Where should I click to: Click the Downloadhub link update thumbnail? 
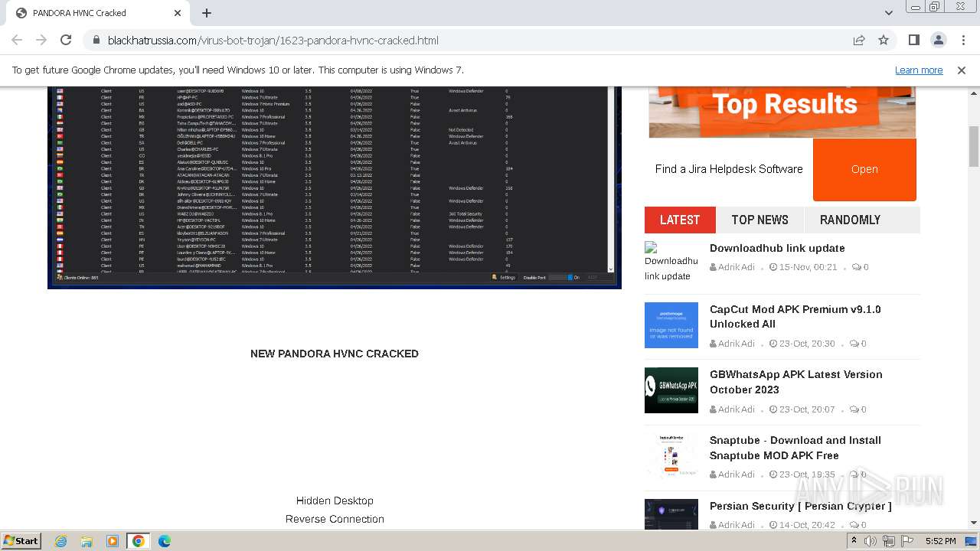point(671,262)
